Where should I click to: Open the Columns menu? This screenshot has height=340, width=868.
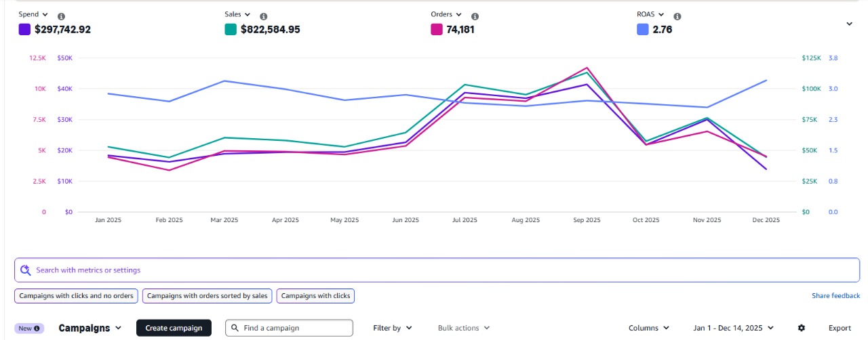[648, 328]
